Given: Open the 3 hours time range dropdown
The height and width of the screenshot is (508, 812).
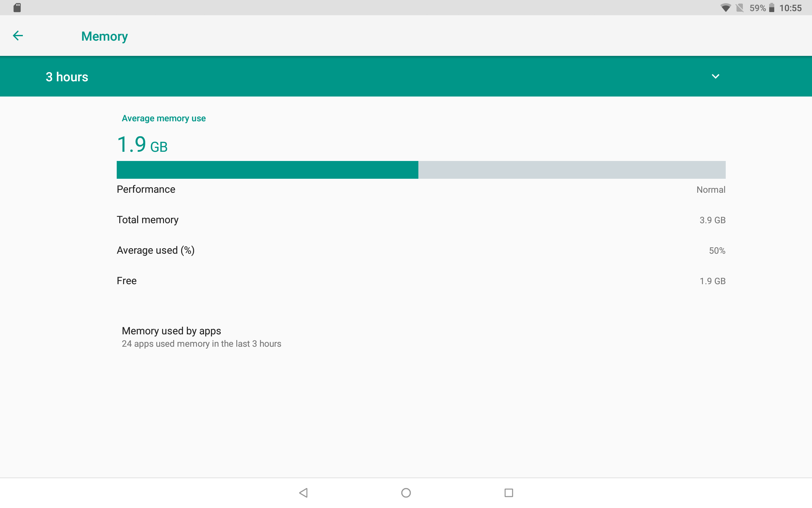Looking at the screenshot, I should click(406, 77).
